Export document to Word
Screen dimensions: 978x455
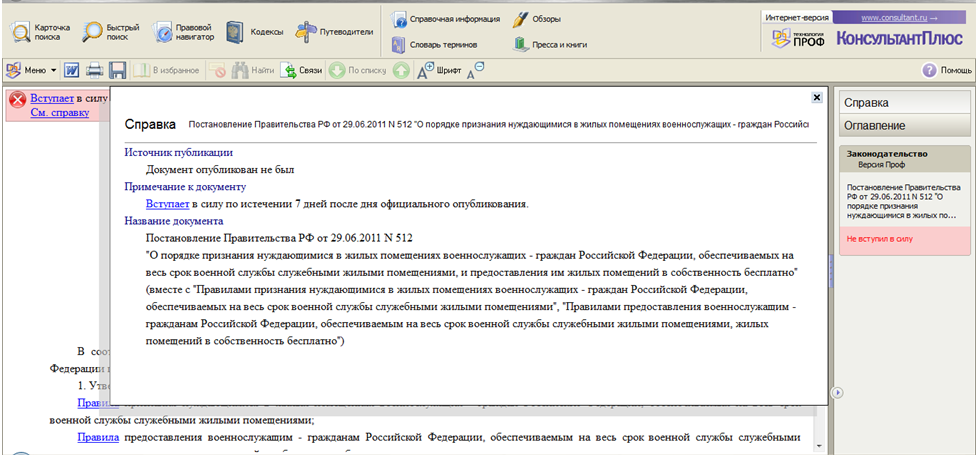pyautogui.click(x=72, y=71)
